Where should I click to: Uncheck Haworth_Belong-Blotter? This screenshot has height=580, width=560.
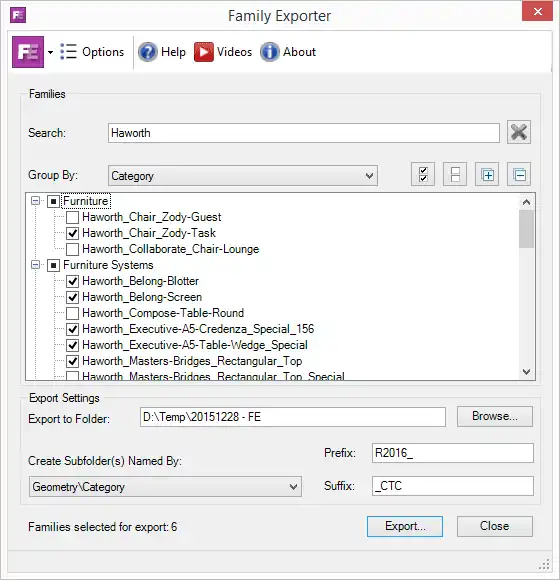pos(72,281)
